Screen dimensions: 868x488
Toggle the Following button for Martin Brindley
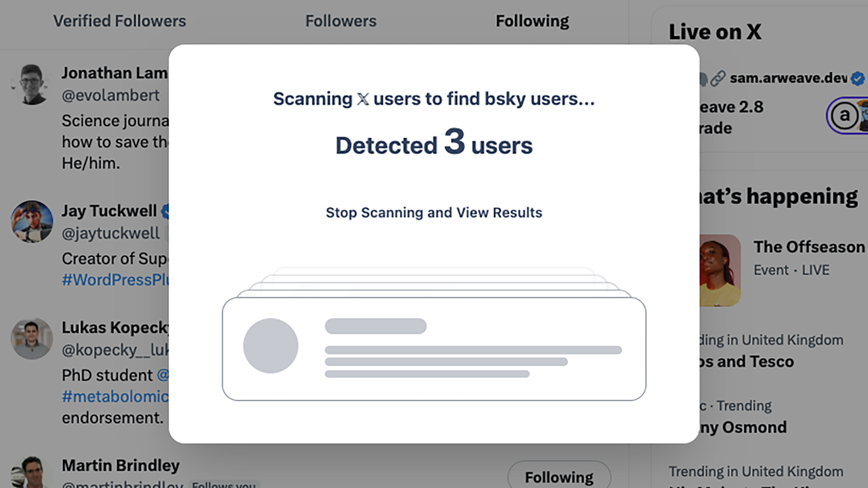559,477
